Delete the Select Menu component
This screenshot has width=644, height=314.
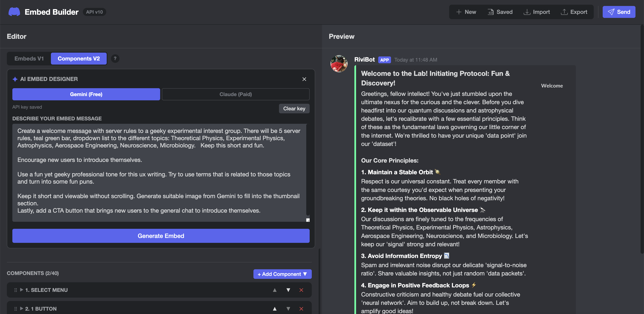(301, 290)
